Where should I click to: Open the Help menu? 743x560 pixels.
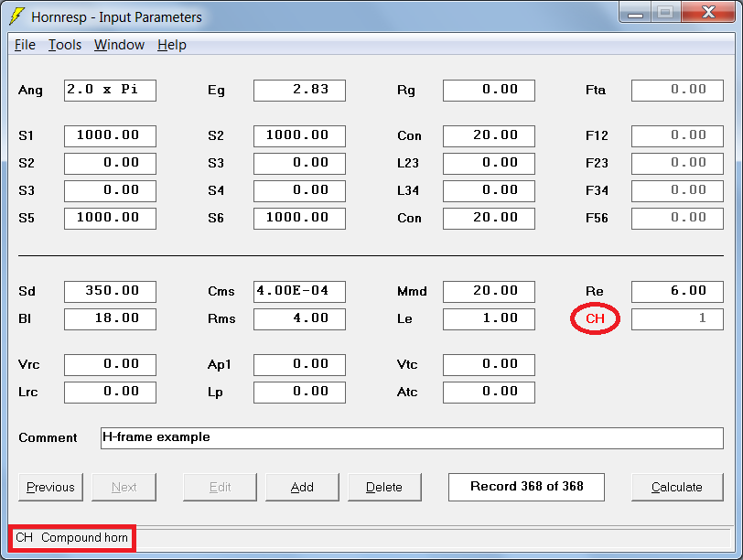pyautogui.click(x=172, y=45)
